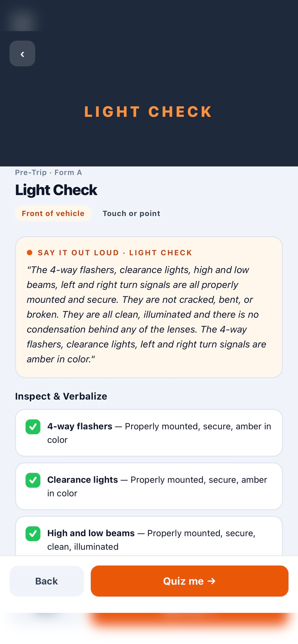
Task: Select the Front of vehicle tag
Action: [x=53, y=213]
